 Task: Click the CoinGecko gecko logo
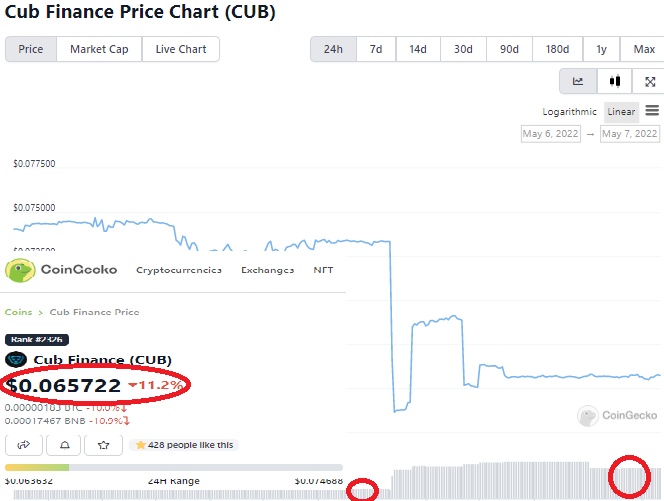point(20,269)
